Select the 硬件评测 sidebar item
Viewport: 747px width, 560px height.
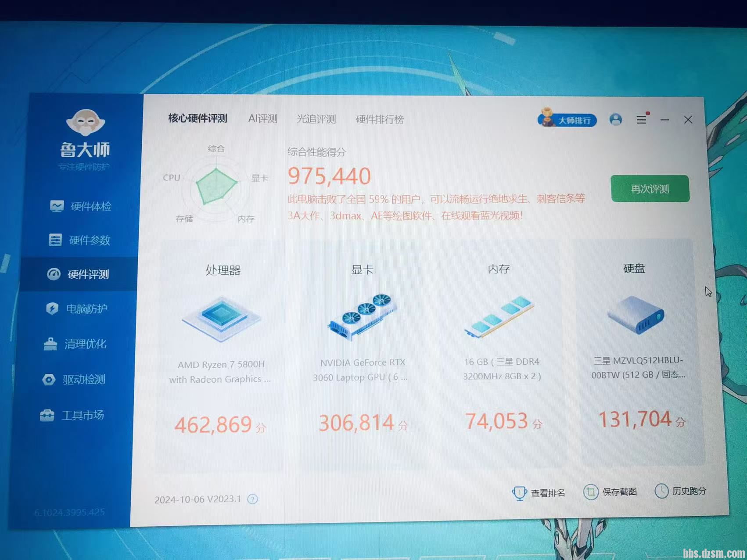(x=79, y=274)
